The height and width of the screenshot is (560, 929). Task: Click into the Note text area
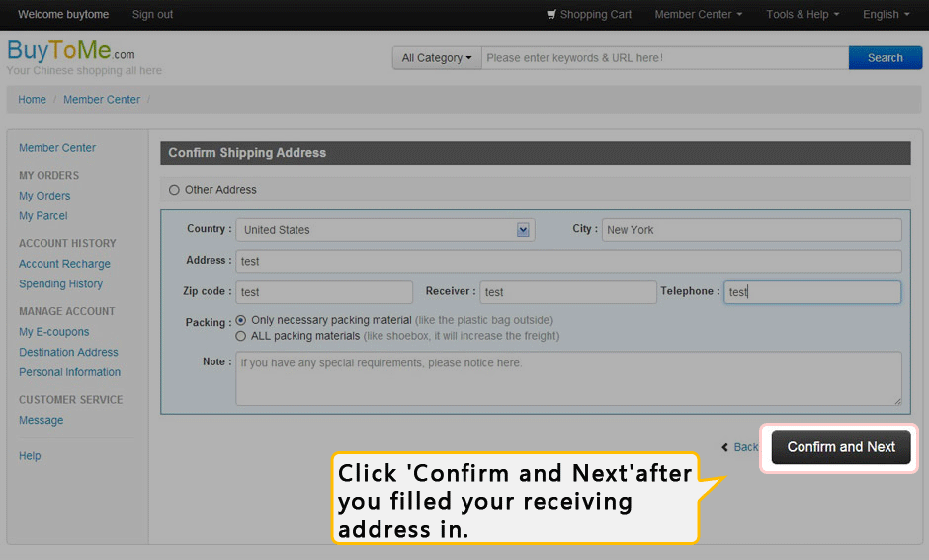pyautogui.click(x=567, y=378)
